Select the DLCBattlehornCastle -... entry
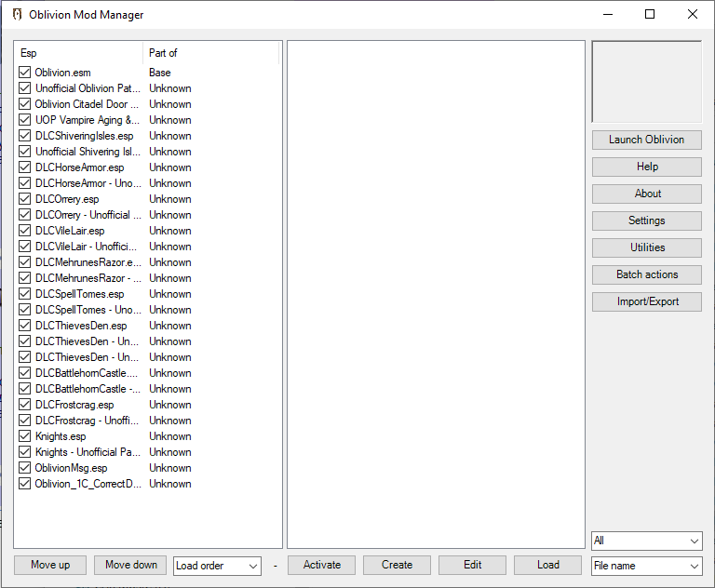715x588 pixels. click(88, 389)
